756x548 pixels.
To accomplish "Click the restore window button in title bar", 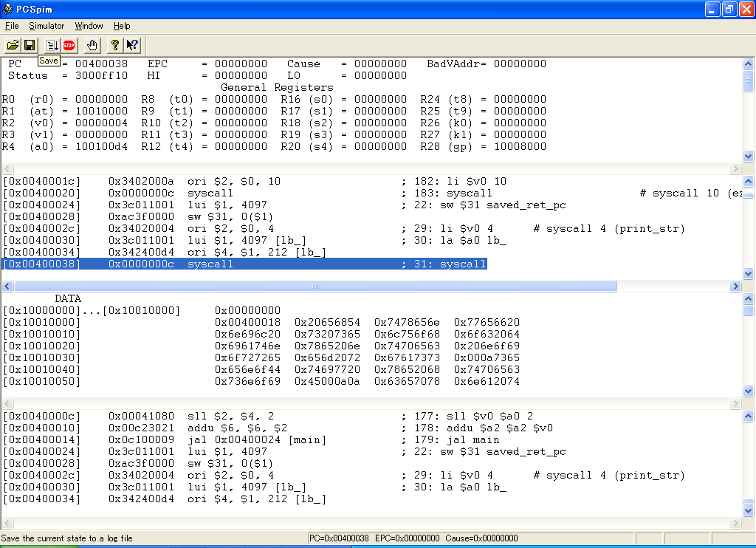I will pyautogui.click(x=729, y=9).
